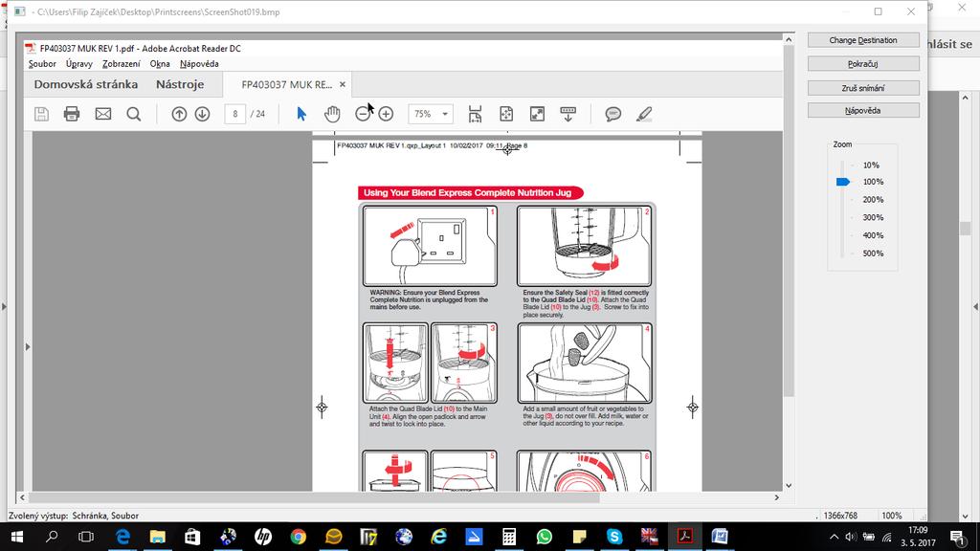
Task: Click the preview vertical scrollbar up arrow
Action: [789, 39]
